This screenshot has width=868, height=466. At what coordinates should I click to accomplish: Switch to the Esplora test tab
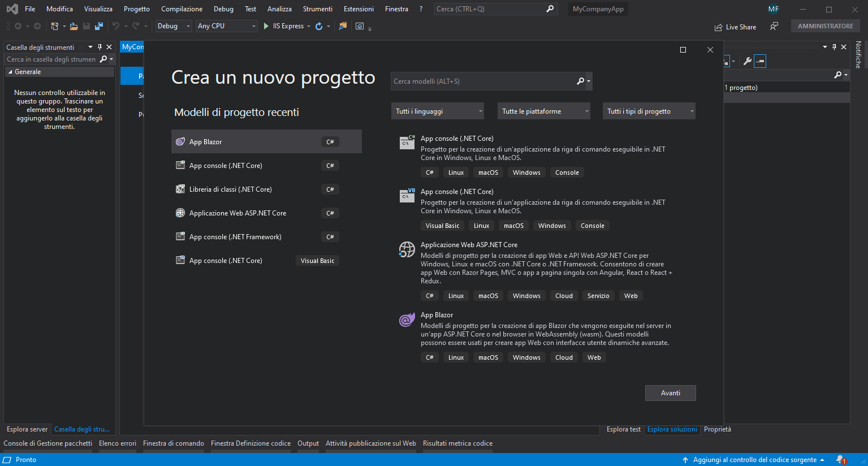click(x=624, y=429)
